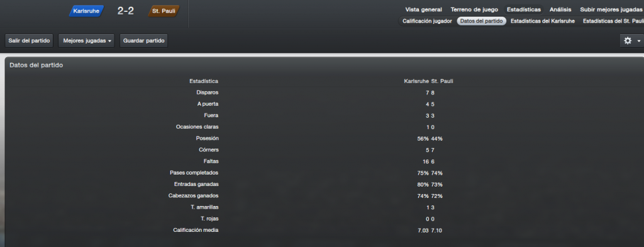Open the Mejores jugadas dropdown
The width and height of the screenshot is (644, 247).
click(87, 41)
